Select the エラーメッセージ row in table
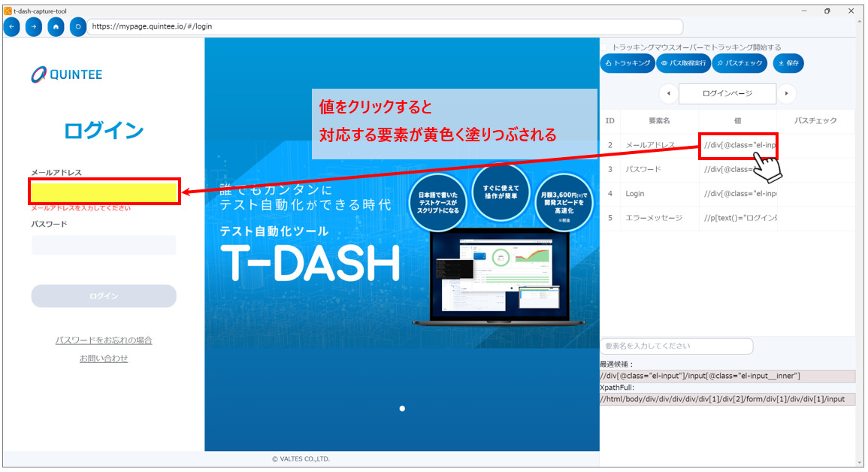868x472 pixels. (x=654, y=218)
